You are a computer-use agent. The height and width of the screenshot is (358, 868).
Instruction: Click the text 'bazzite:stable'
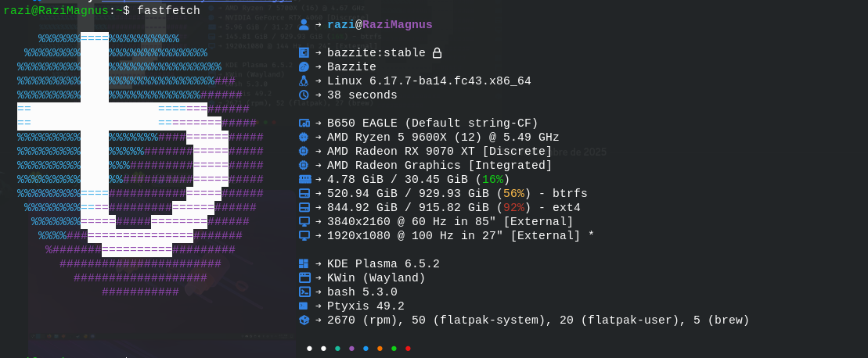(x=376, y=53)
